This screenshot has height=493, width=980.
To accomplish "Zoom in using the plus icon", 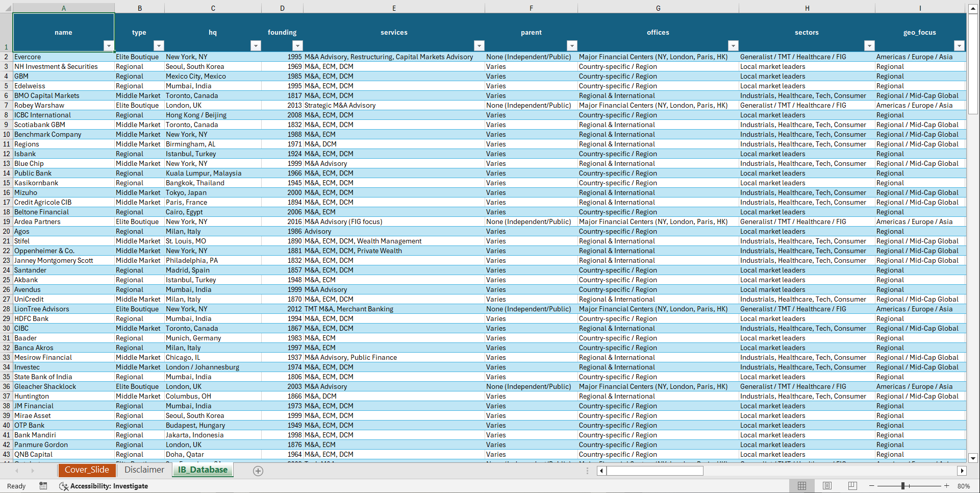I will [946, 486].
